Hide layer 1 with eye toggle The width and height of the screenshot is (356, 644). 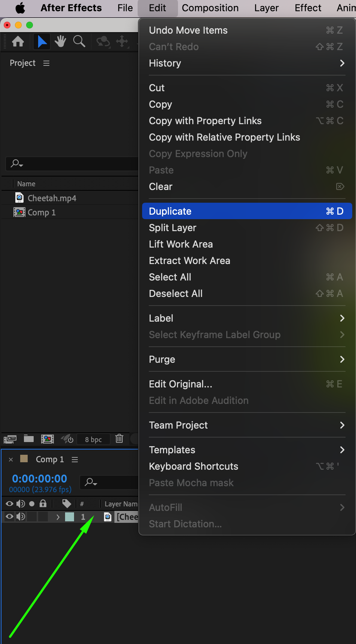[x=9, y=517]
